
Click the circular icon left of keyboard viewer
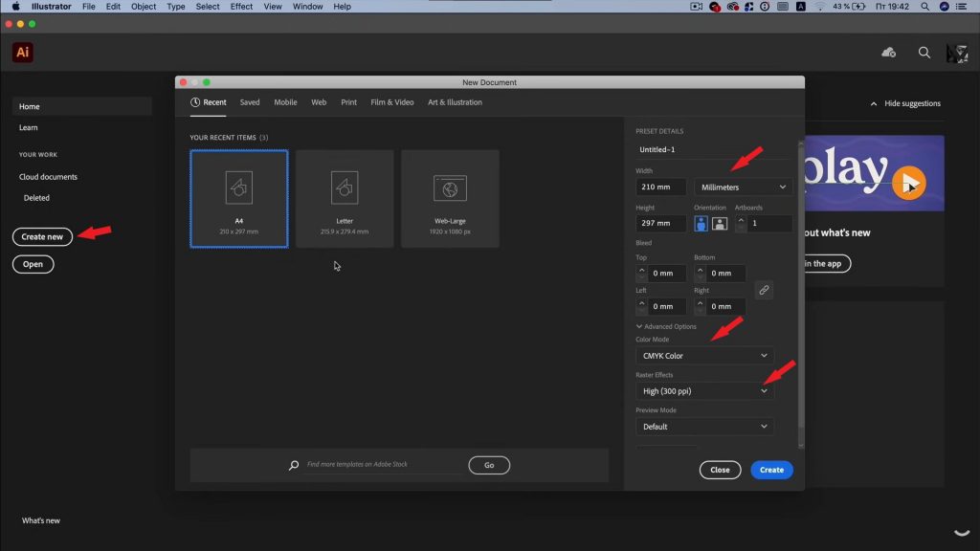765,7
